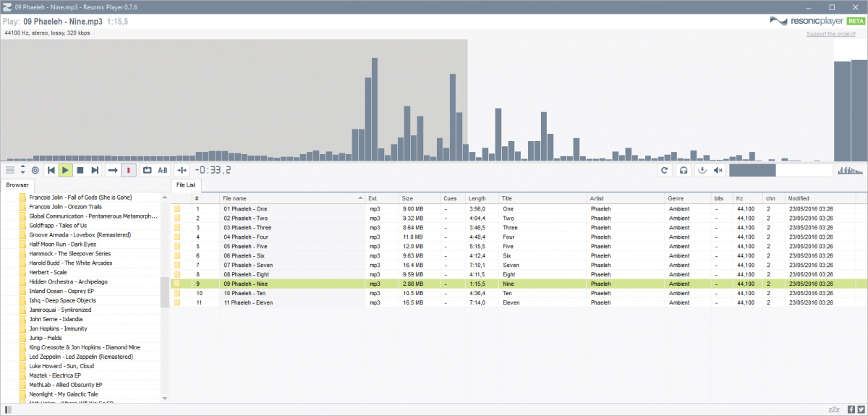Sort the list by File name column
Image resolution: width=868 pixels, height=416 pixels.
tap(289, 198)
